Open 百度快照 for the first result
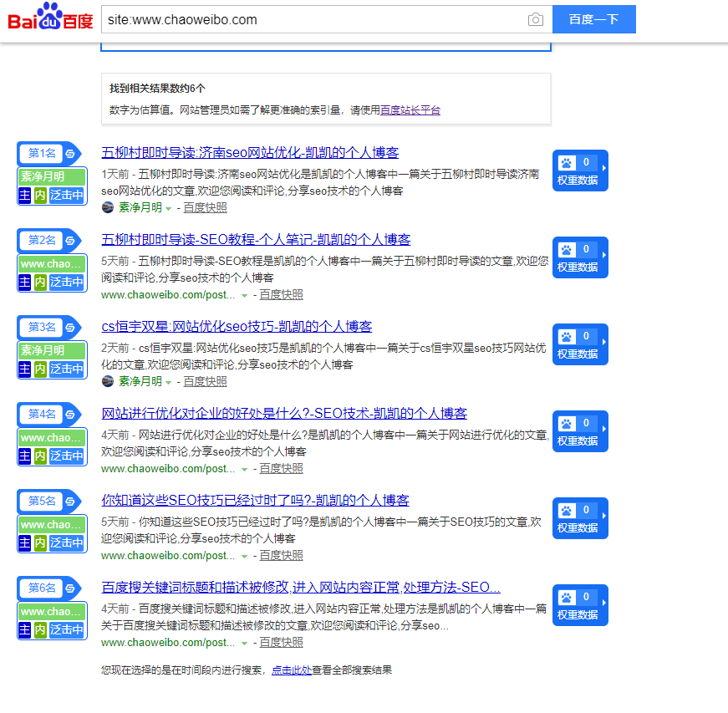The width and height of the screenshot is (728, 713). [206, 208]
